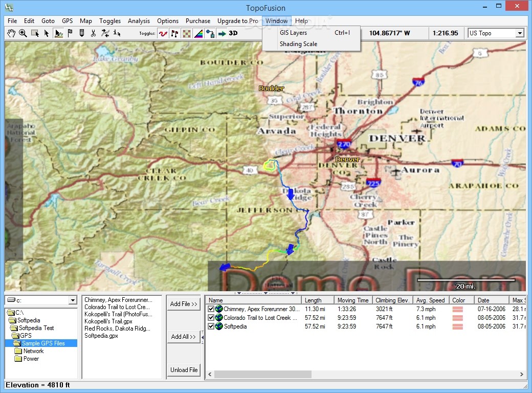Toggle rainbow elevation shading
This screenshot has width=532, height=393.
(x=198, y=34)
